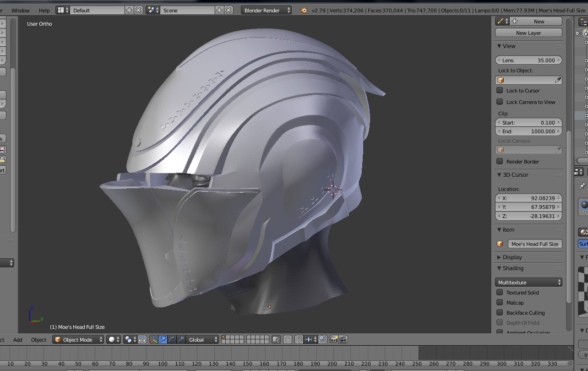Add a new screen layout
Viewport: 588px width, 371px height.
(x=129, y=10)
